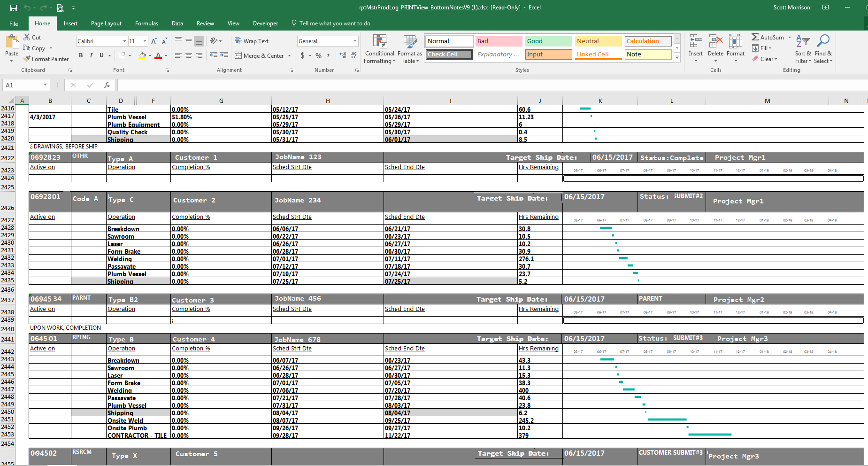Click the Accounting dollar format icon
The image size is (868, 466).
(x=302, y=55)
